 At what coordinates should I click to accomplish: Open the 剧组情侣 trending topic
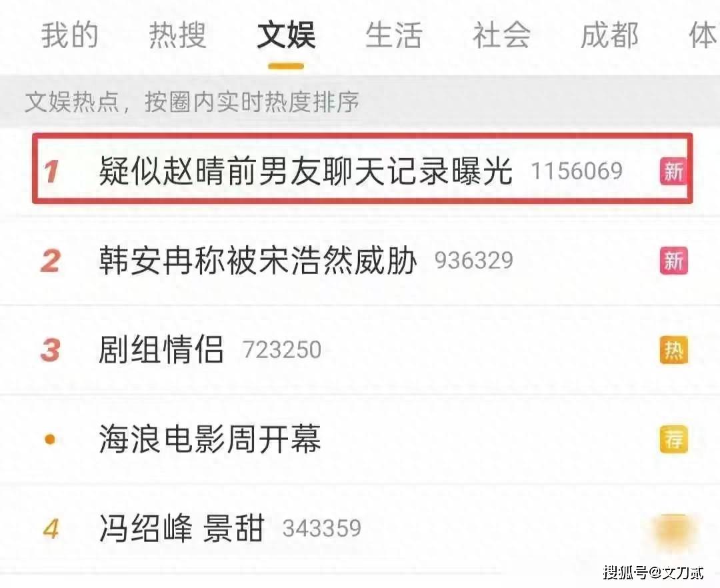click(x=161, y=350)
